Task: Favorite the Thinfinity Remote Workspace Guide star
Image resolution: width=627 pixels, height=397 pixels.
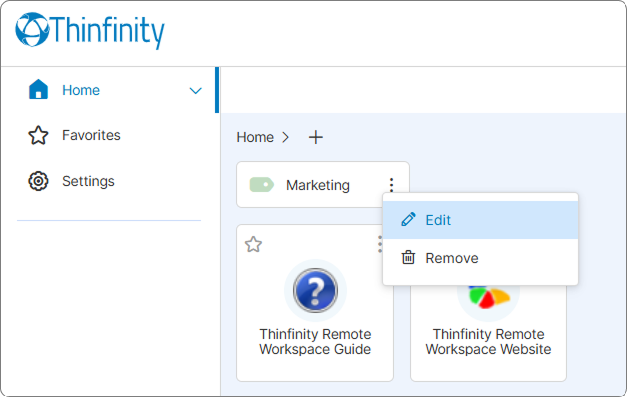Action: [x=254, y=244]
